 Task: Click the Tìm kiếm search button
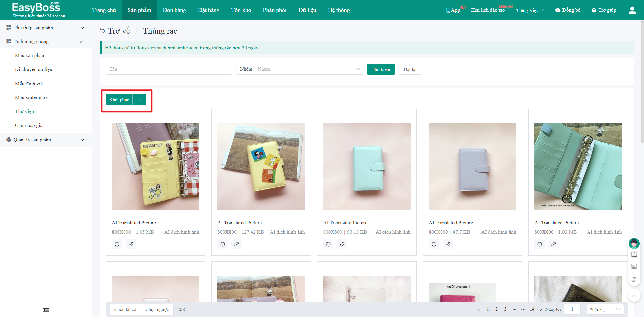point(381,69)
